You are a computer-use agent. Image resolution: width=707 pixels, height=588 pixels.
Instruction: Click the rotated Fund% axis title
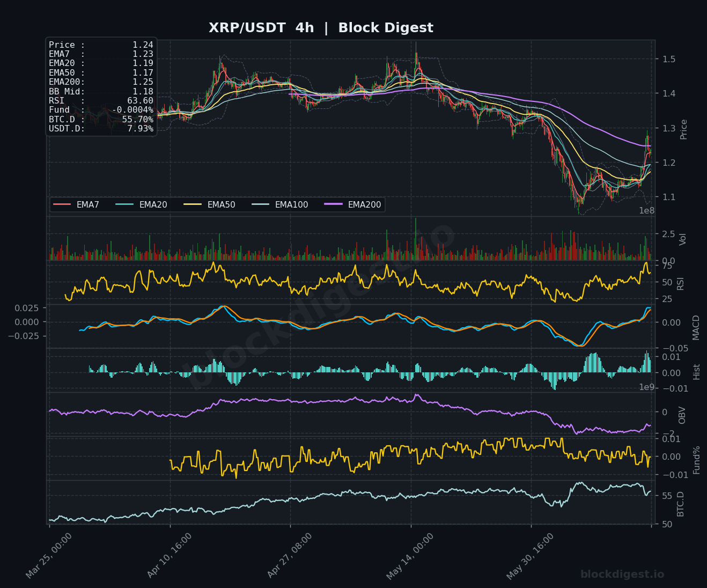coord(696,460)
